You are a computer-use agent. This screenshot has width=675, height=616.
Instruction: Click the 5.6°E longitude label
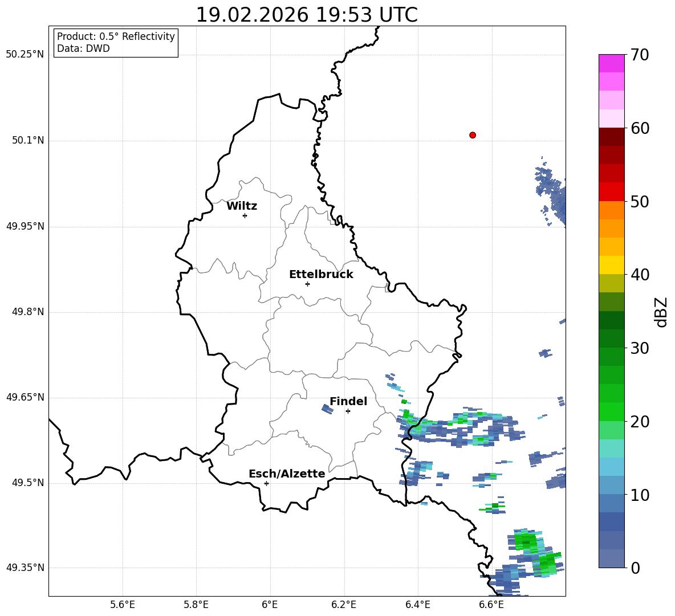click(x=123, y=605)
